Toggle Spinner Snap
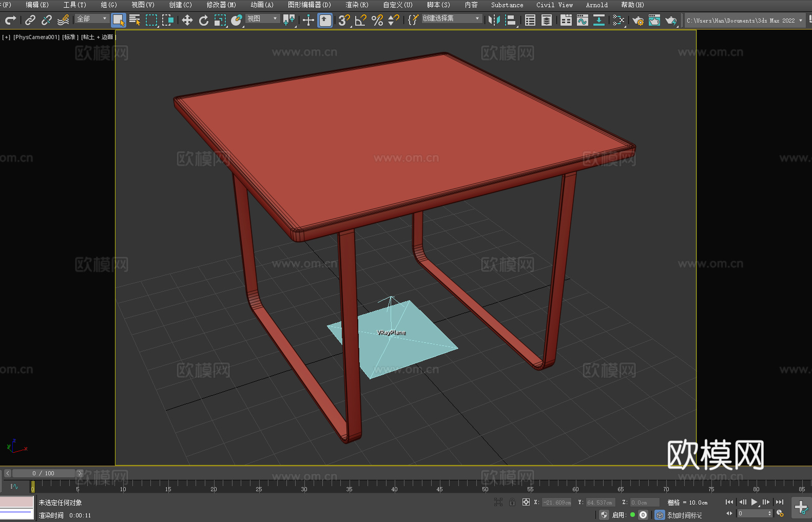812x522 pixels. (394, 20)
